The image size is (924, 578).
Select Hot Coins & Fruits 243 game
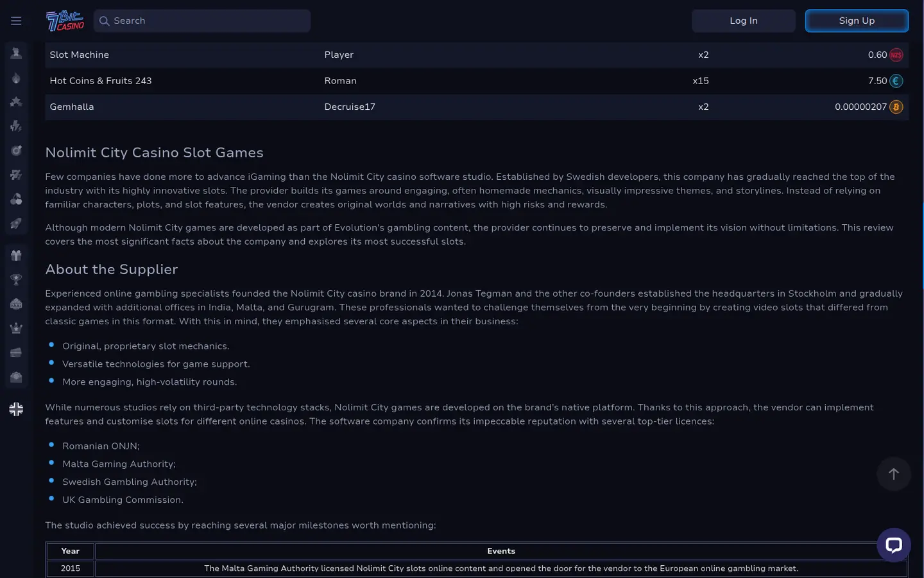click(x=101, y=81)
